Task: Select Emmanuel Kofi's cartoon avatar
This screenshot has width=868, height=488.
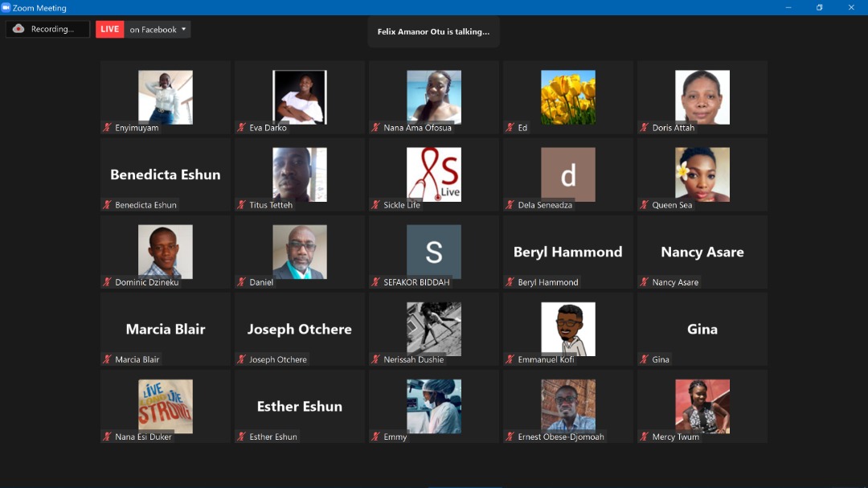Action: coord(568,329)
